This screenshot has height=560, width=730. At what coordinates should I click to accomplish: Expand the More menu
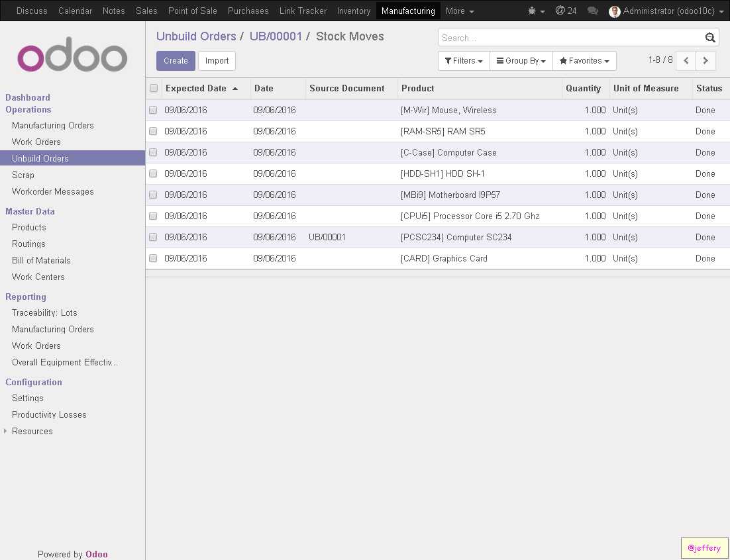460,11
